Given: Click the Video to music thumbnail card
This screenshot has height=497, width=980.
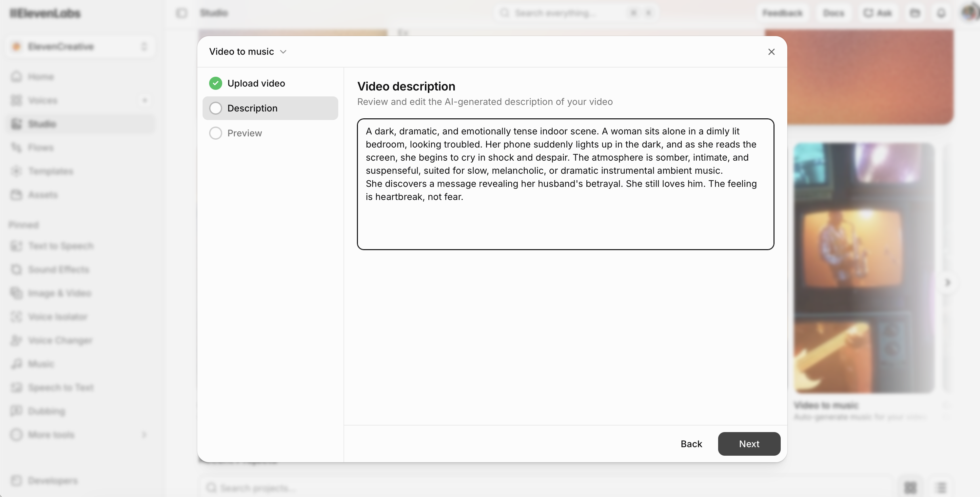Looking at the screenshot, I should point(864,268).
